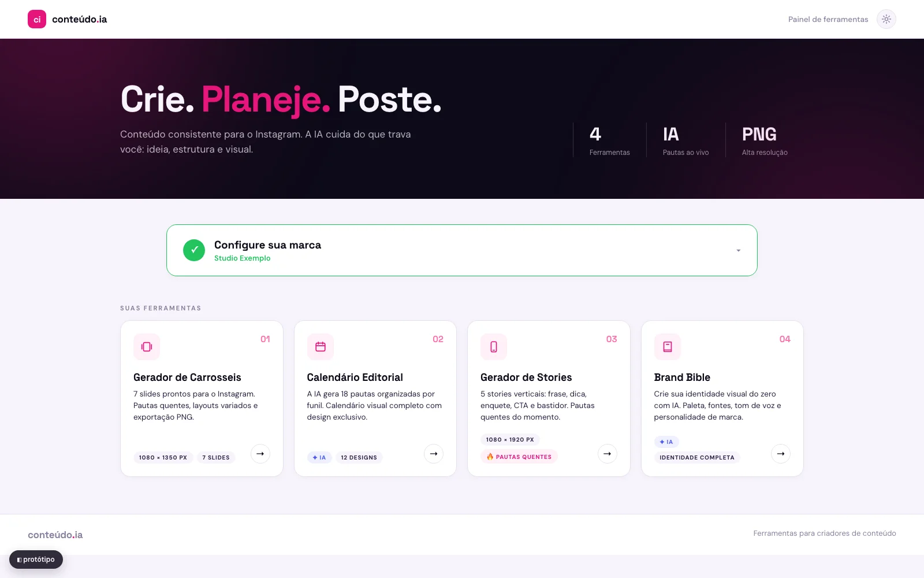This screenshot has width=924, height=578.
Task: Click the Gerador de Stories card title
Action: (x=526, y=377)
